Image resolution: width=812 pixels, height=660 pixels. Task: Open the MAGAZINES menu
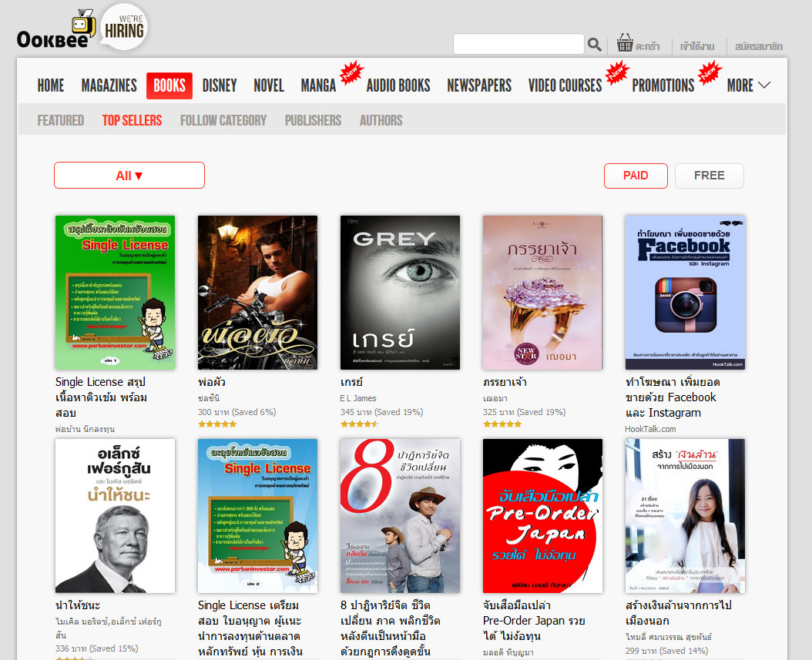[109, 85]
